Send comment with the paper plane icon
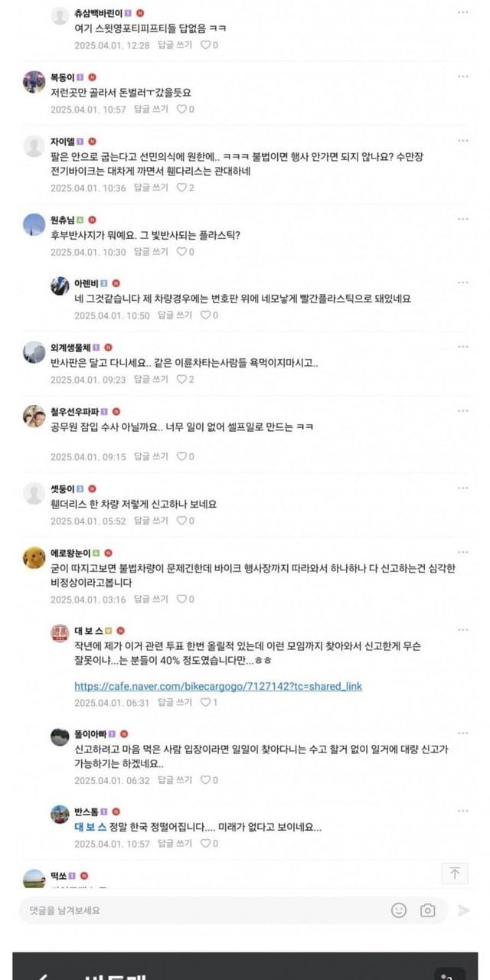The width and height of the screenshot is (490, 980). pos(463,910)
